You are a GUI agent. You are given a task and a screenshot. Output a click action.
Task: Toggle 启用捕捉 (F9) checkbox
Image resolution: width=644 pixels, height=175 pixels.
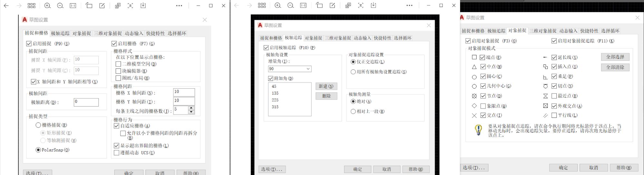pyautogui.click(x=29, y=44)
